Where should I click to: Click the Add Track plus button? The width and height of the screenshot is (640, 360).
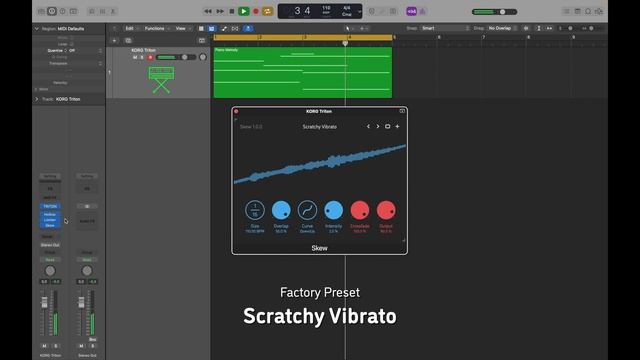[x=114, y=41]
